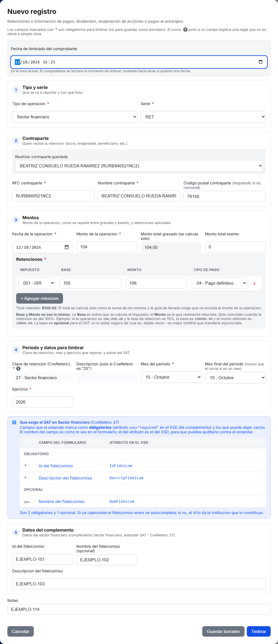This screenshot has width=278, height=644.
Task: Click the Notas input field
Action: [x=139, y=609]
